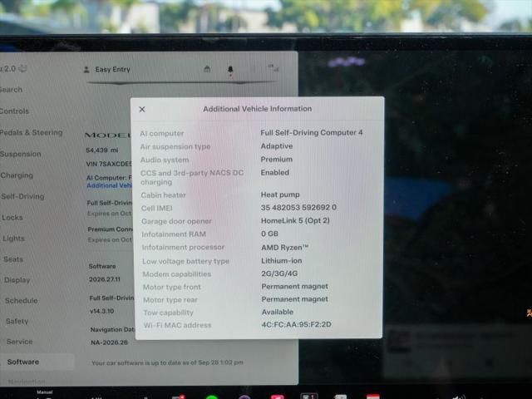The image size is (532, 399).
Task: Tap the 'Air suspension type' label
Action: coord(175,147)
